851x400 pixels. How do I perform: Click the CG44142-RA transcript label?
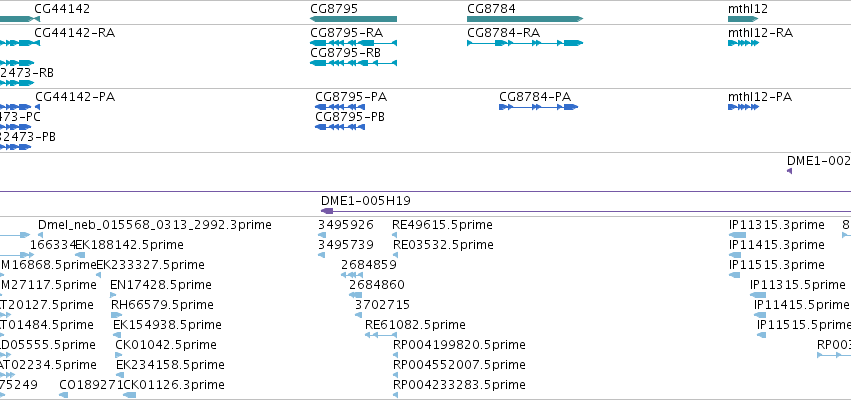click(x=74, y=33)
